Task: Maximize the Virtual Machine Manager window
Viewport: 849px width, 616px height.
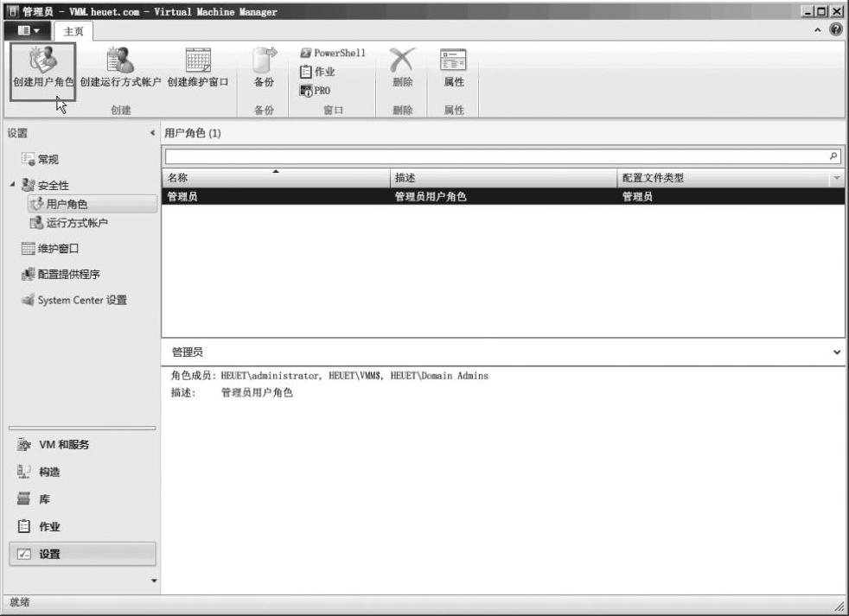Action: 821,11
